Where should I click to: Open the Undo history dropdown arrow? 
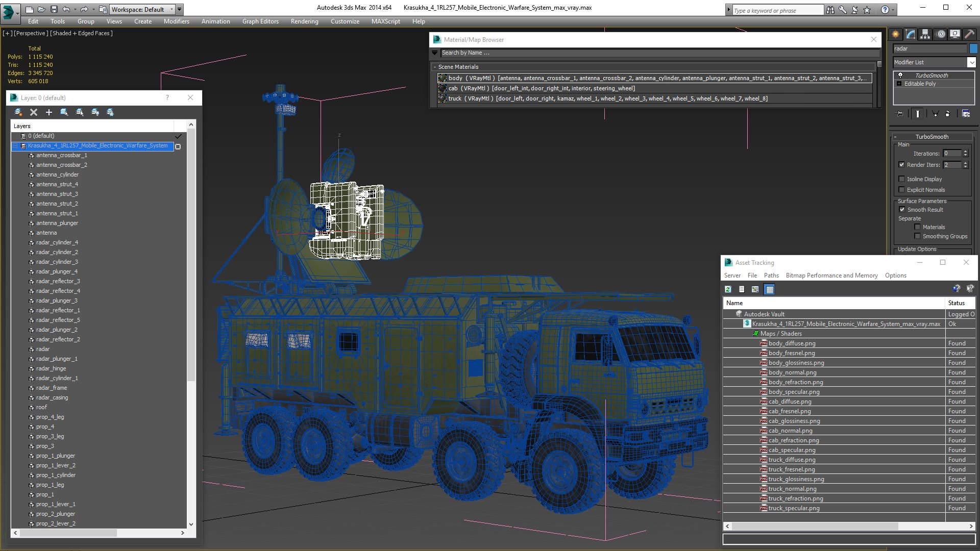[75, 9]
